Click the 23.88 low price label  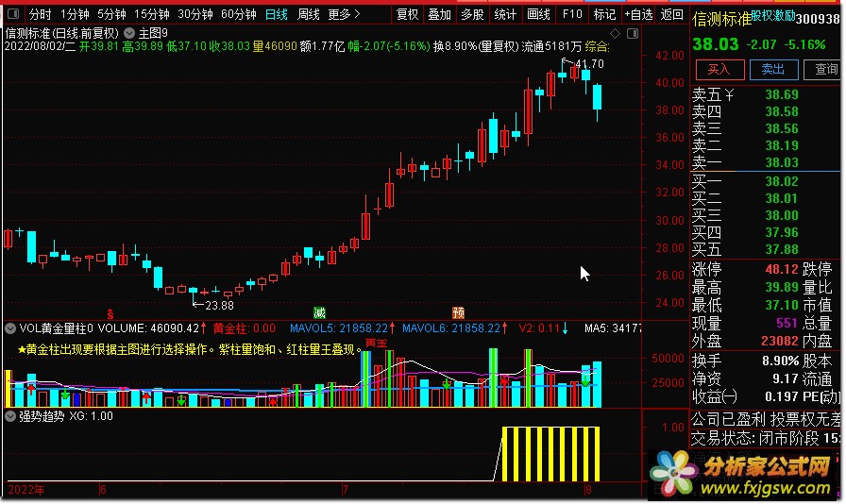(x=220, y=306)
